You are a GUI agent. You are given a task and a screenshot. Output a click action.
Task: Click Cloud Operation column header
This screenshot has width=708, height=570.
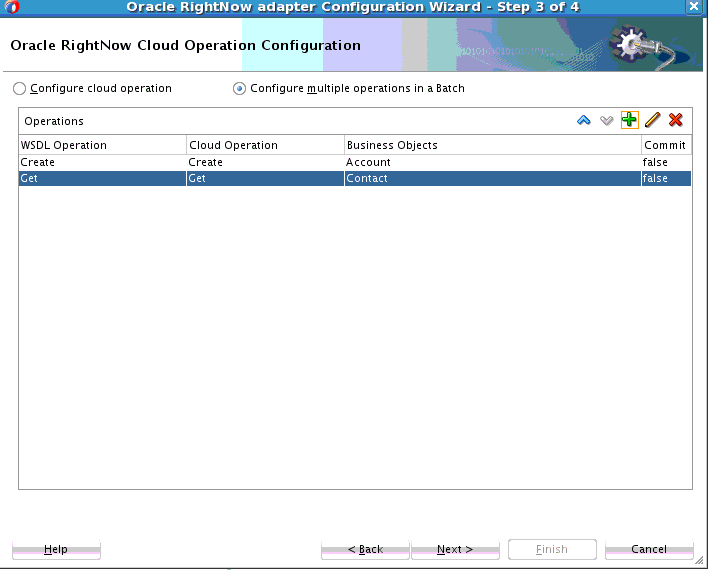tap(266, 145)
